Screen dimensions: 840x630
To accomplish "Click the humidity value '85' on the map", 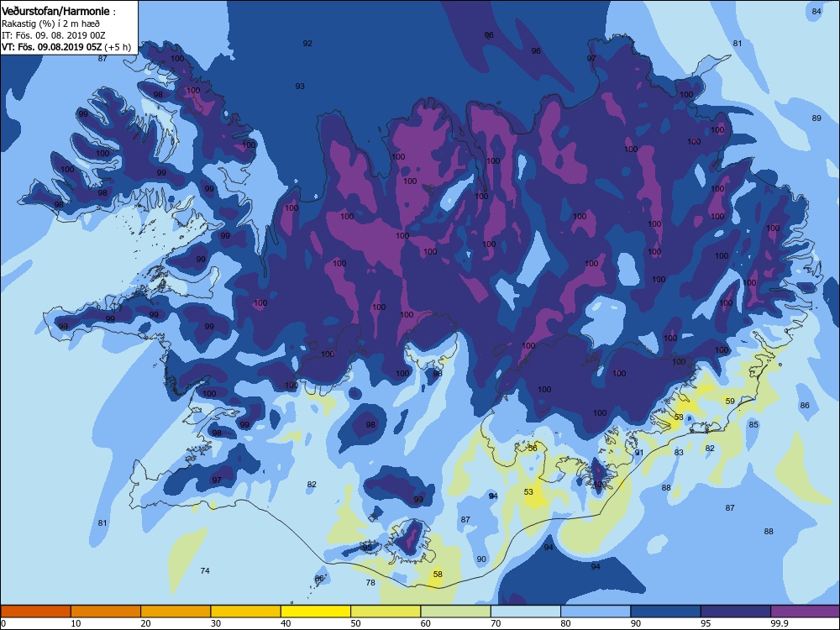I will pyautogui.click(x=753, y=425).
